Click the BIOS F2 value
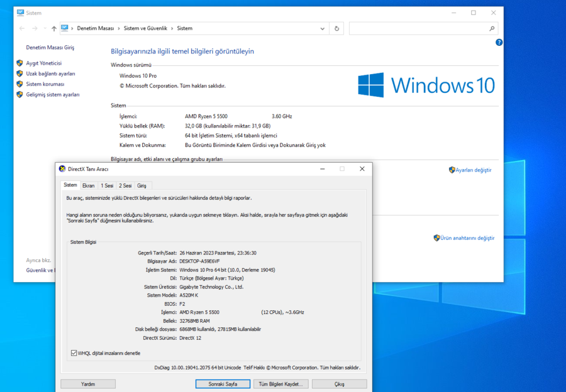 coord(182,304)
